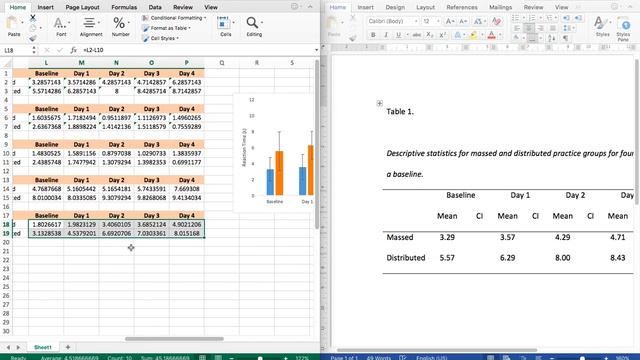This screenshot has width=640, height=360.
Task: Click cell containing 8.015168
Action: point(187,233)
